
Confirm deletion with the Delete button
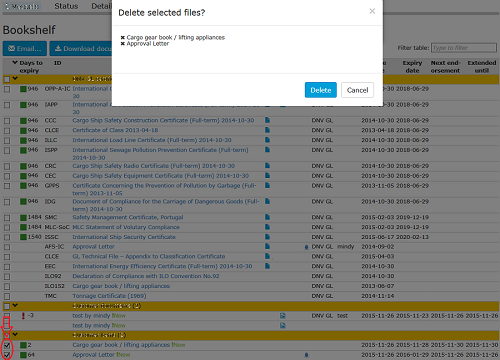pos(321,90)
